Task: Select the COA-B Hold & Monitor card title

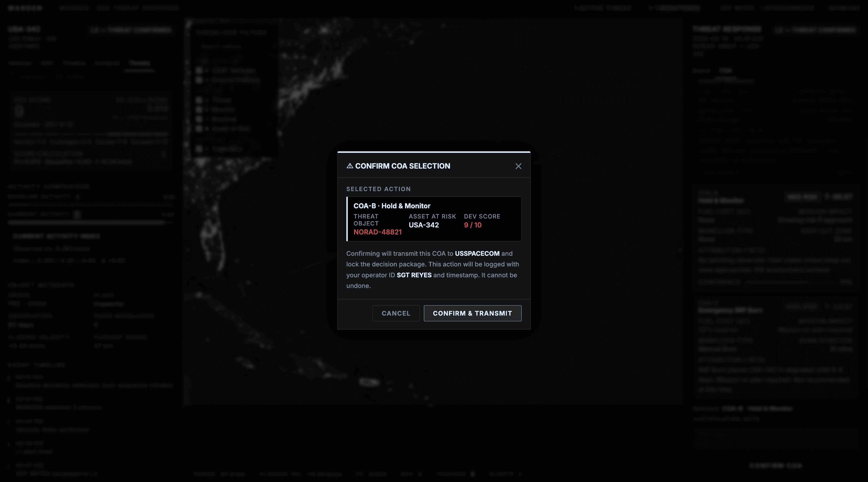Action: point(392,206)
